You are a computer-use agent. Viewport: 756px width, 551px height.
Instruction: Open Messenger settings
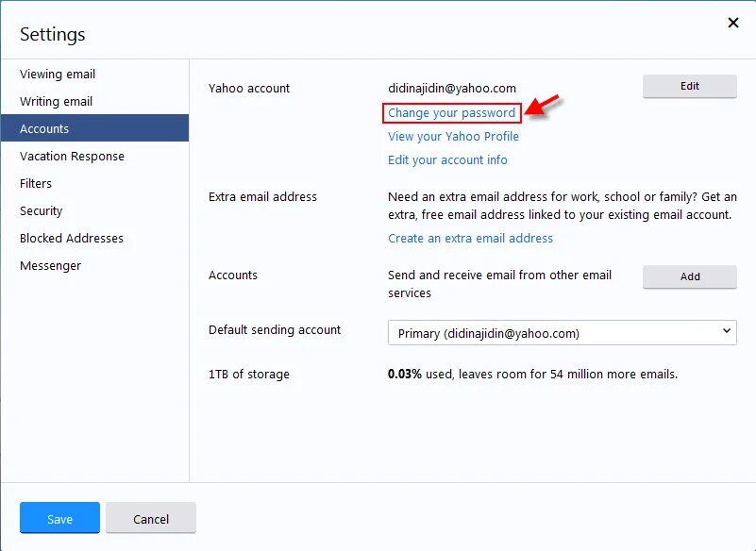coord(94,266)
